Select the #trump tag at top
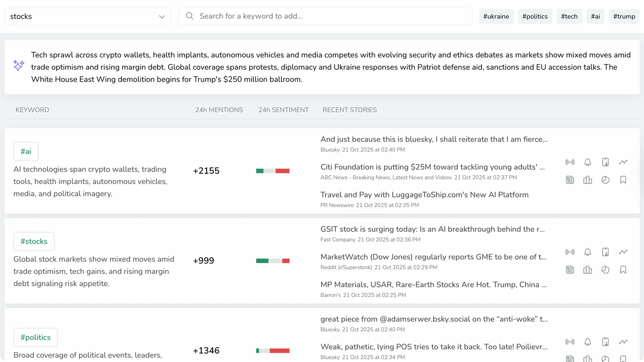This screenshot has width=644, height=362. point(624,16)
